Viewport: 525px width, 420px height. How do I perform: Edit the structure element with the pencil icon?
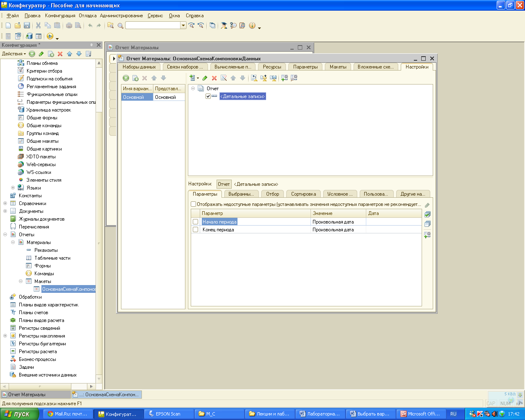[x=205, y=78]
